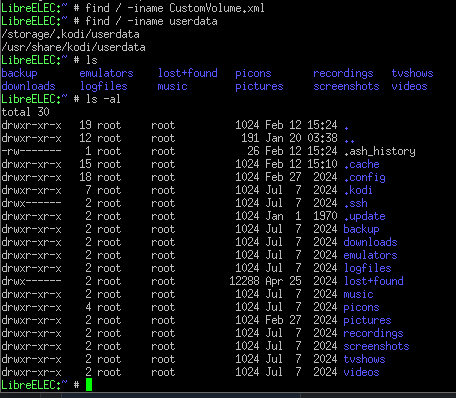This screenshot has width=456, height=398.
Task: Click the "15:10" time on the .cache row
Action: tap(322, 164)
